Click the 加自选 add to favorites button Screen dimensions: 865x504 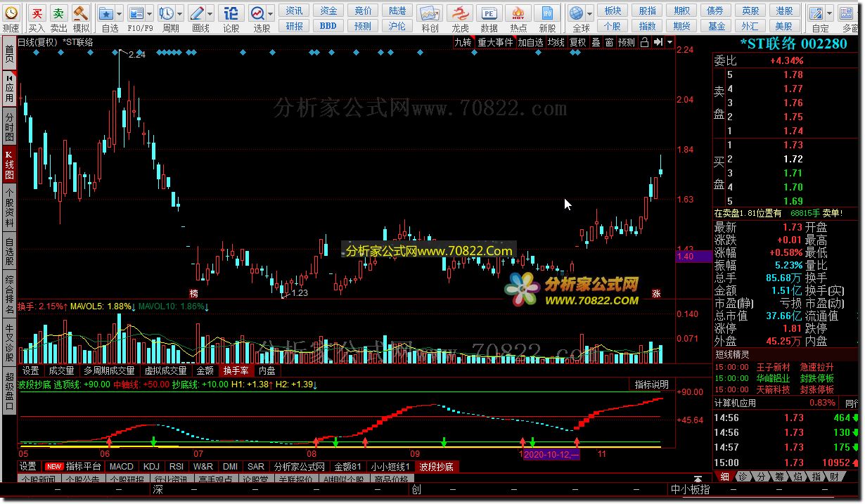(530, 42)
